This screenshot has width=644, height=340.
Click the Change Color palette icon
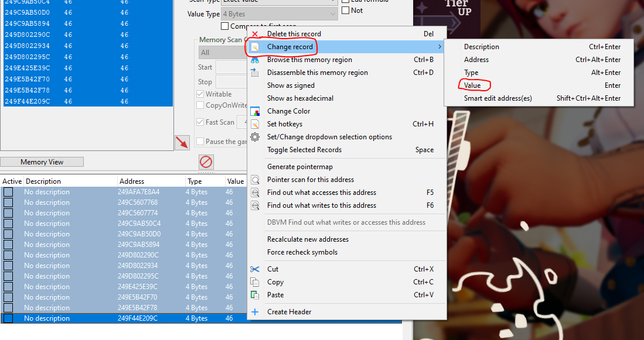click(255, 111)
